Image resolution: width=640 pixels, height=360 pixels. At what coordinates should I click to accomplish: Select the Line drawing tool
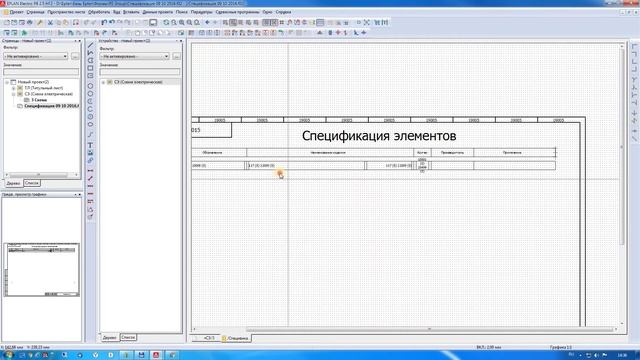(x=90, y=45)
